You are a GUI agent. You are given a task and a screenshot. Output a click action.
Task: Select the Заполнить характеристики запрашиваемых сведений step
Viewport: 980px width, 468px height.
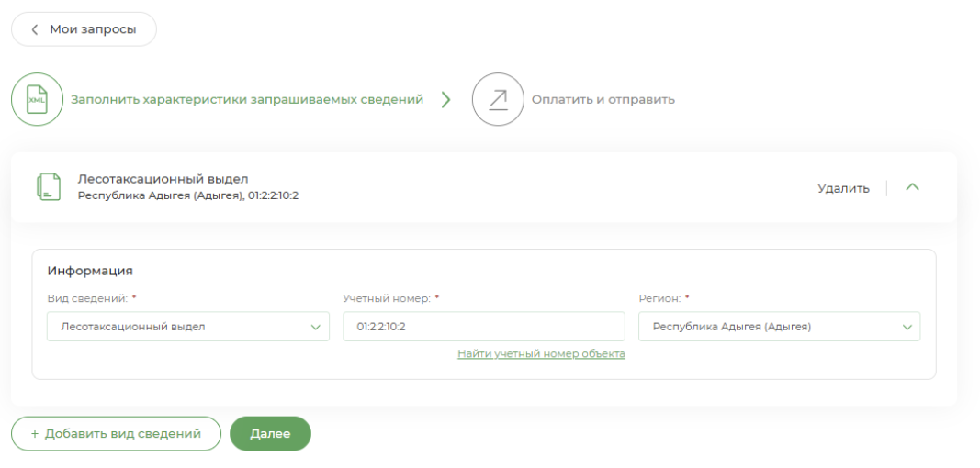tap(247, 99)
